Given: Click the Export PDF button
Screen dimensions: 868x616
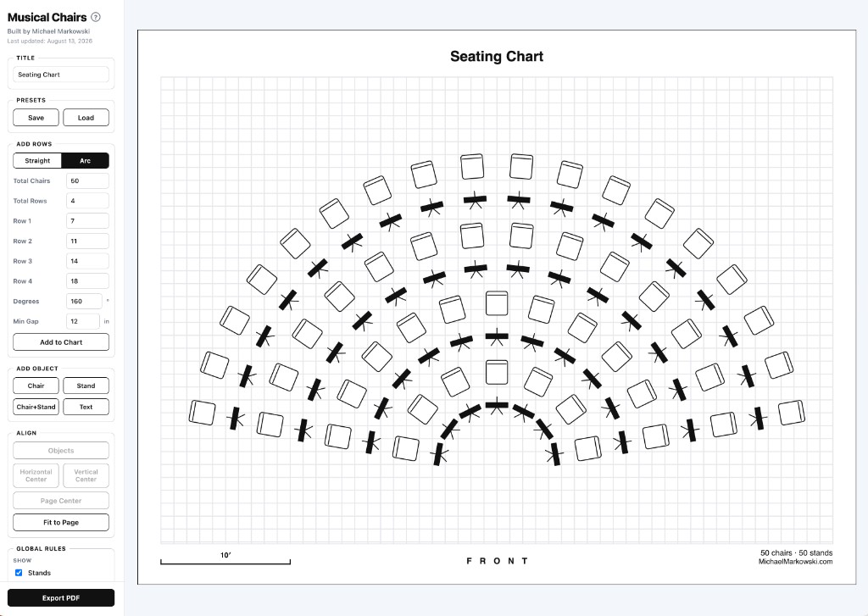Looking at the screenshot, I should (61, 597).
